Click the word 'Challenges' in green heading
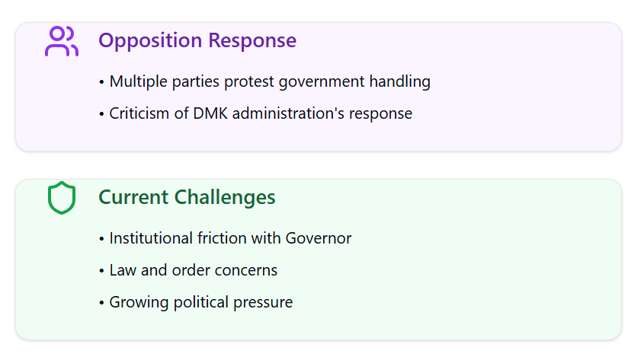The width and height of the screenshot is (644, 360). click(225, 197)
